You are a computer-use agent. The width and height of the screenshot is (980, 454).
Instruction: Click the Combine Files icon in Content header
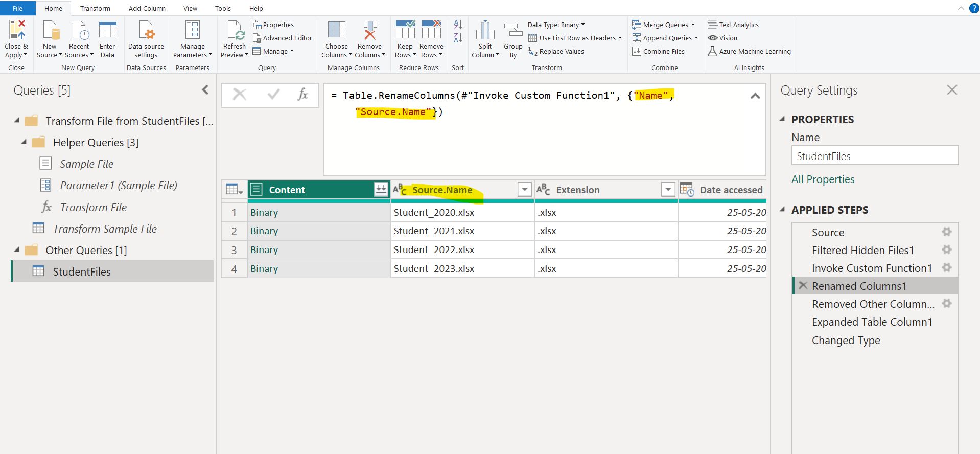coord(381,190)
